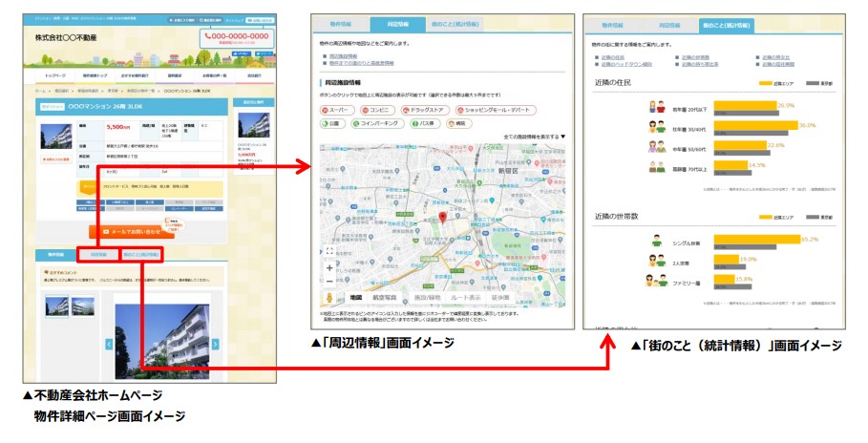The image size is (868, 443).
Task: Click the red property pin on the map
Action: (x=442, y=218)
